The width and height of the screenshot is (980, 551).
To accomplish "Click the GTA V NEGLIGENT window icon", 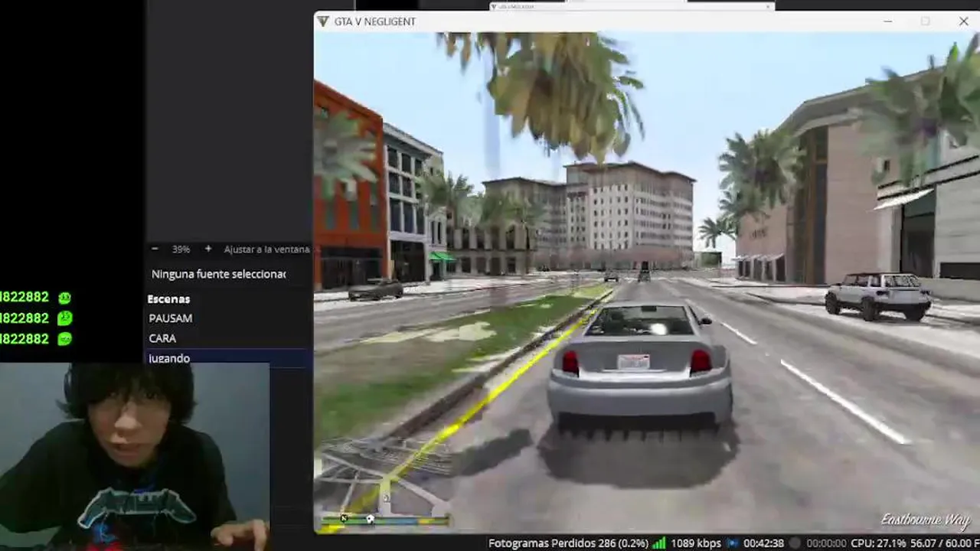I will [323, 21].
